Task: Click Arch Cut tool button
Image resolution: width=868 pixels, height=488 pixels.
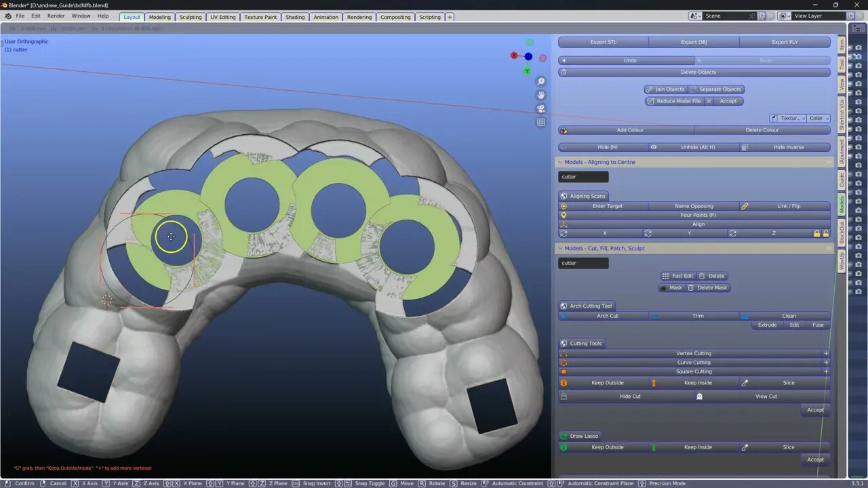Action: pyautogui.click(x=604, y=316)
